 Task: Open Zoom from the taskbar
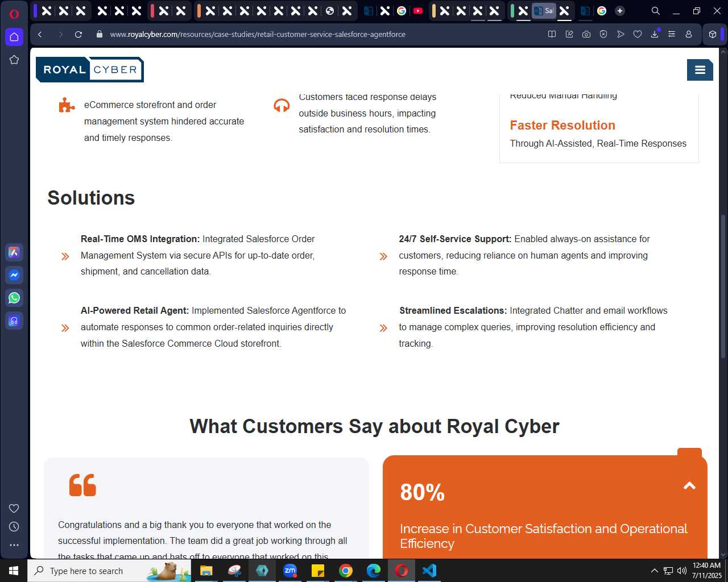pyautogui.click(x=290, y=571)
